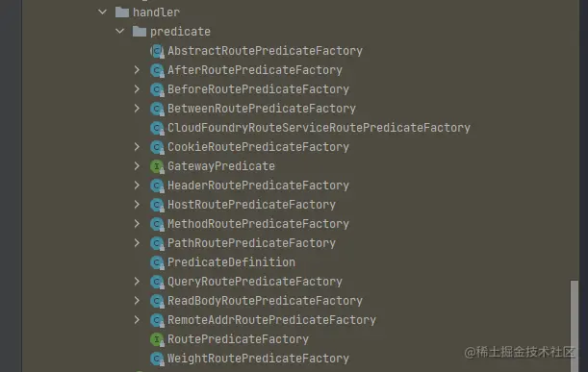The height and width of the screenshot is (372, 588).
Task: Collapse the predicate package
Action: coord(119,31)
